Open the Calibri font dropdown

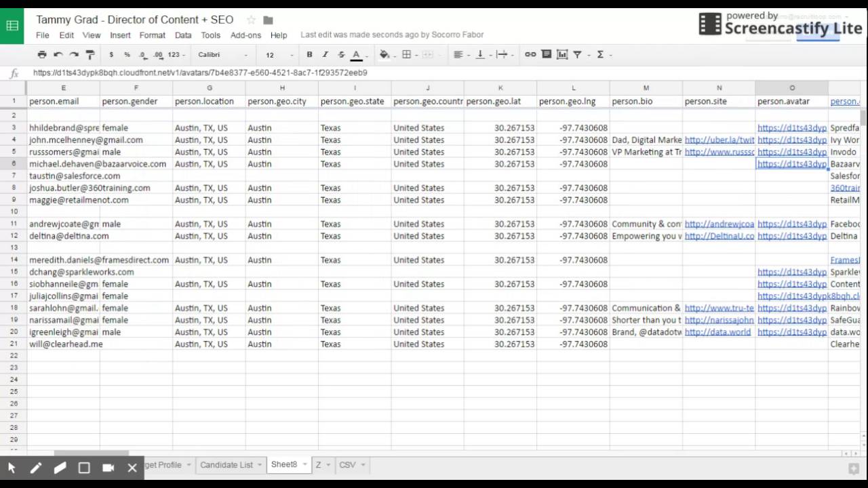coord(223,55)
